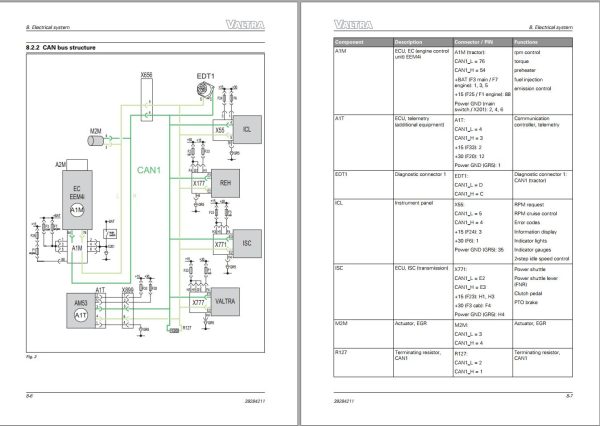Click 'CAN1_H = 54' in the A1M row

point(470,70)
